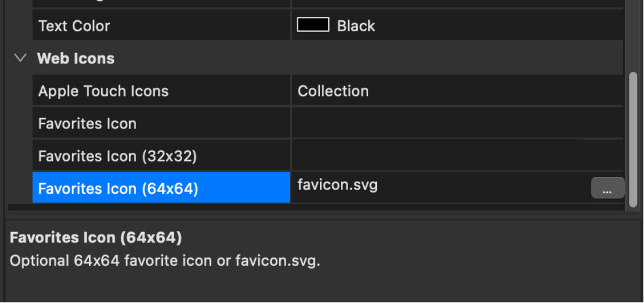
Task: Select the Text Color property label
Action: click(x=74, y=26)
